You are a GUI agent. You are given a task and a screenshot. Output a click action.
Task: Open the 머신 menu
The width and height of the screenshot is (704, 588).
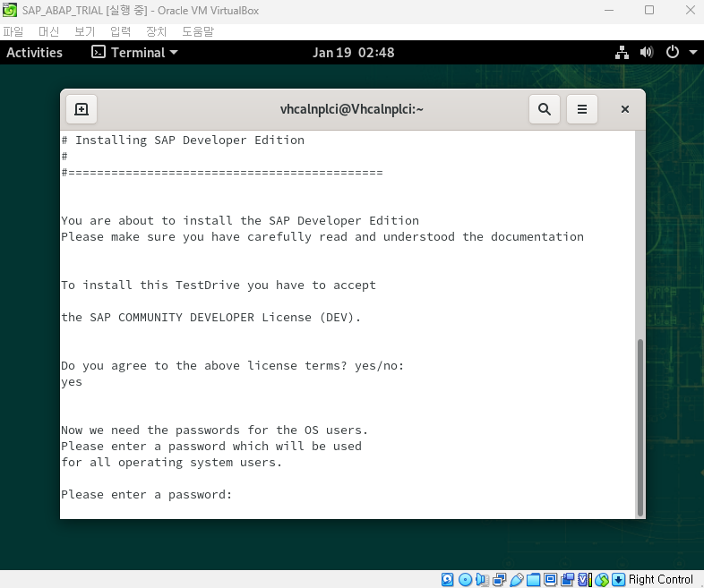tap(48, 31)
